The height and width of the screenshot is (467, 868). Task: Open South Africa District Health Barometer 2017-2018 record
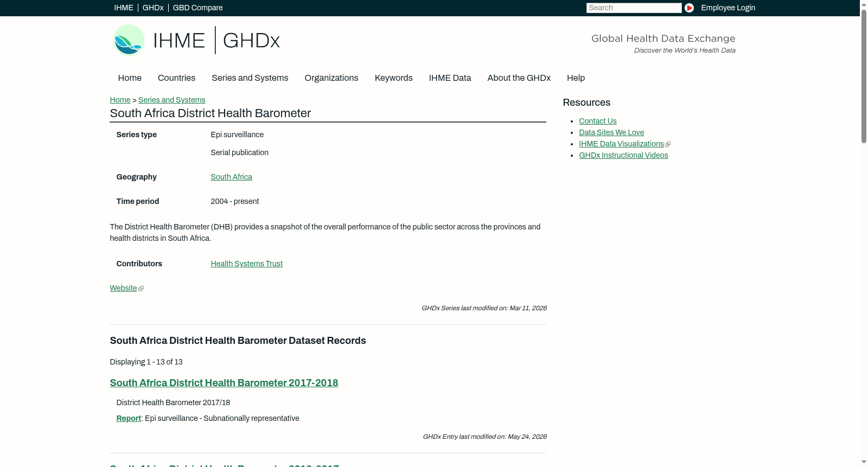coord(224,383)
